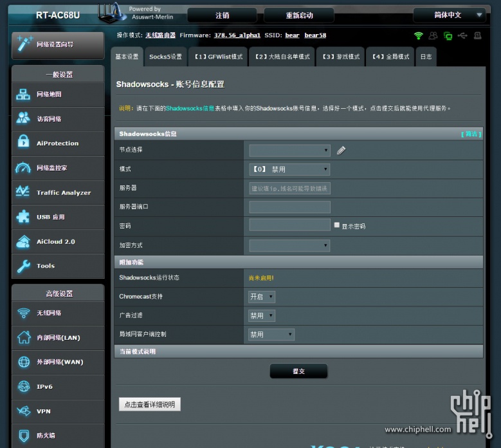Viewport: 501px width, 448px height.
Task: Open the node selection dropdown
Action: (x=289, y=150)
